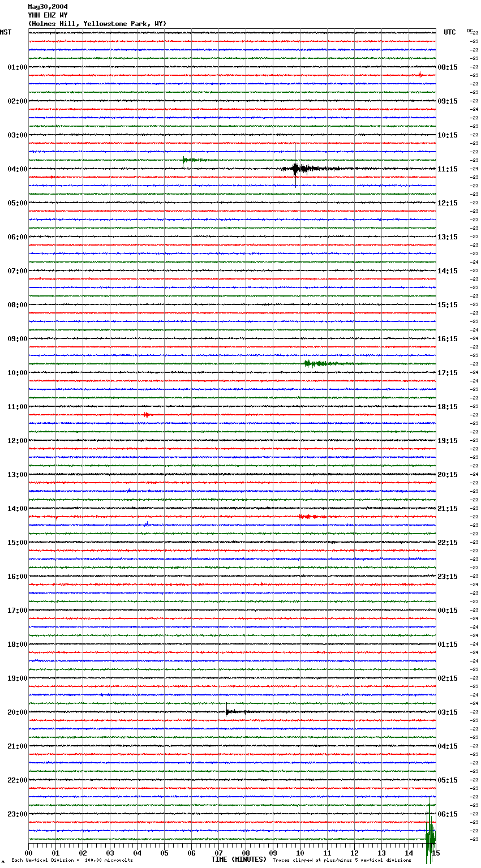Click the 17:00 MST time label
The image size is (481, 868).
point(17,611)
